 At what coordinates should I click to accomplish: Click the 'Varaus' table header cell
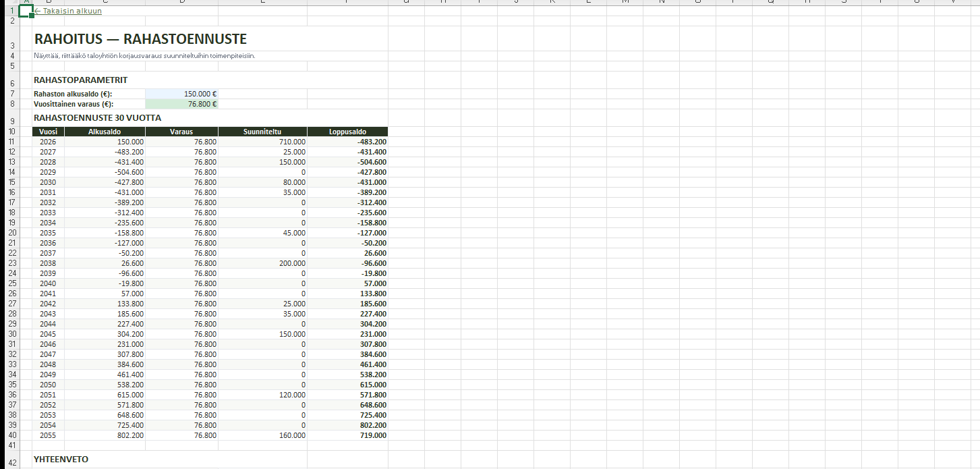pyautogui.click(x=181, y=132)
